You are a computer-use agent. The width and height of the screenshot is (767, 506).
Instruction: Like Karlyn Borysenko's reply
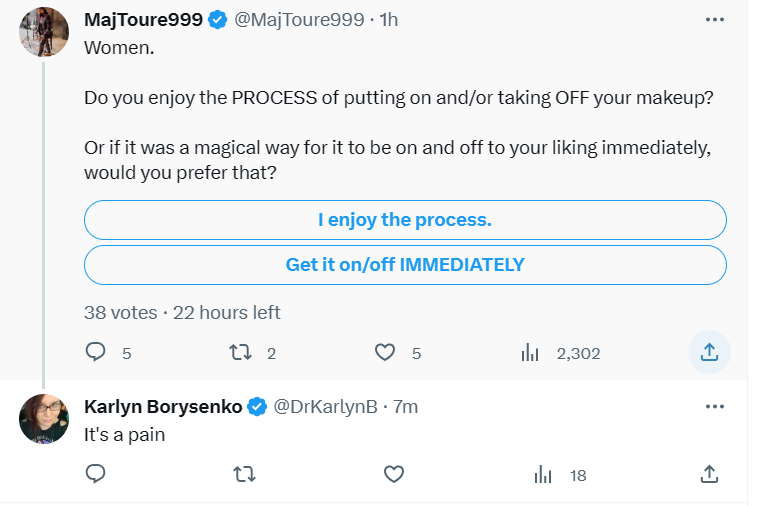click(394, 474)
